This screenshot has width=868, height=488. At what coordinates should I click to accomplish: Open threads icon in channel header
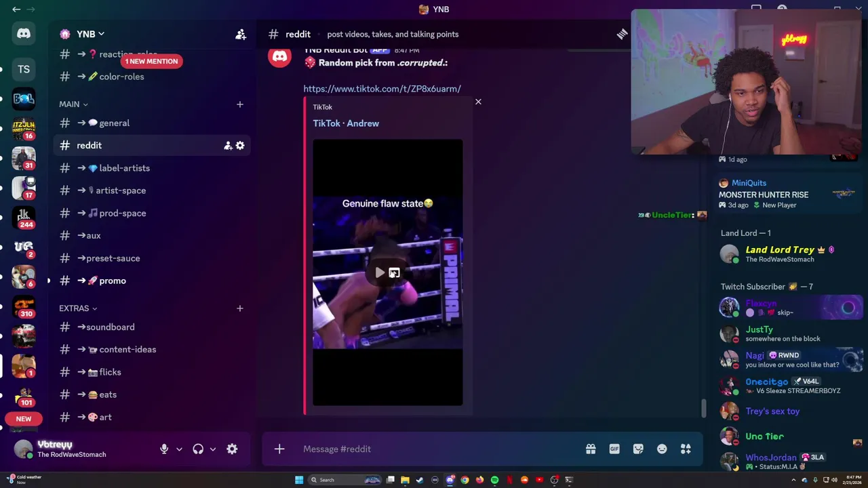click(622, 34)
